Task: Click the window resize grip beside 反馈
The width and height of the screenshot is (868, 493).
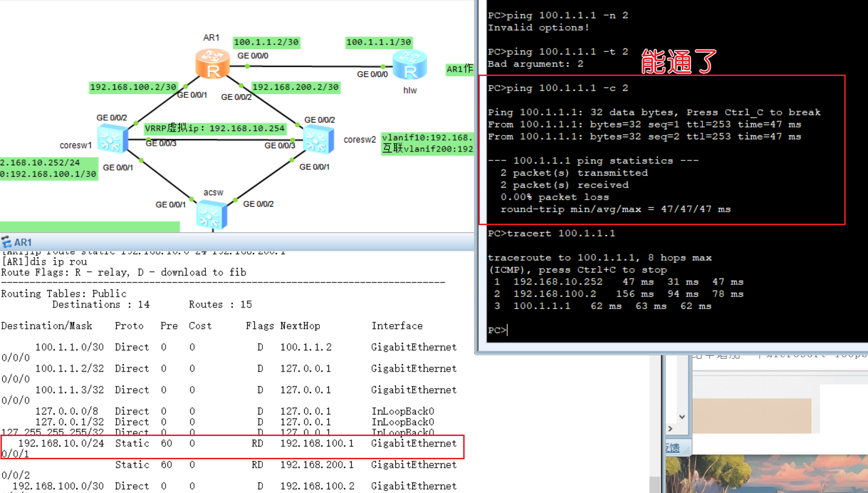Action: [685, 448]
